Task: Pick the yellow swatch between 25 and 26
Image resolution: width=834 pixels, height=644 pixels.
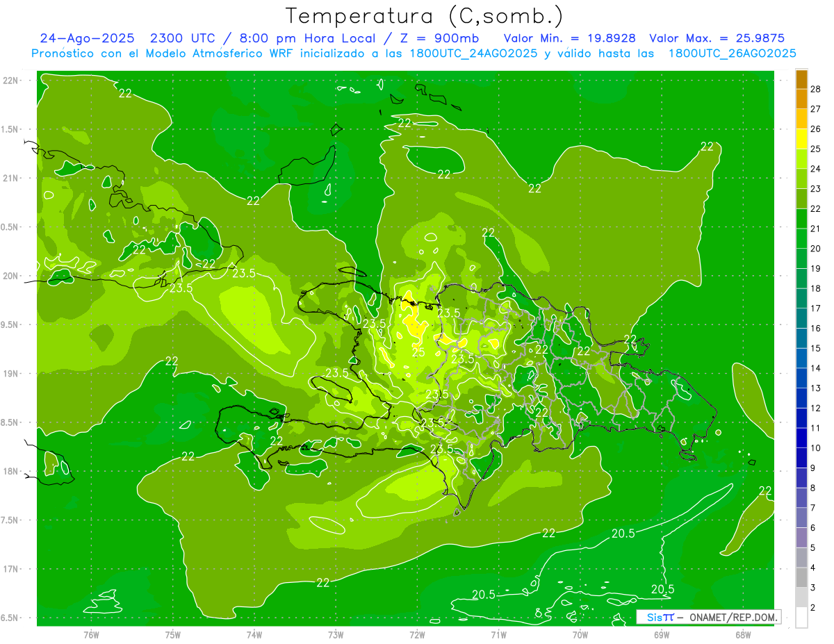Action: (x=801, y=139)
